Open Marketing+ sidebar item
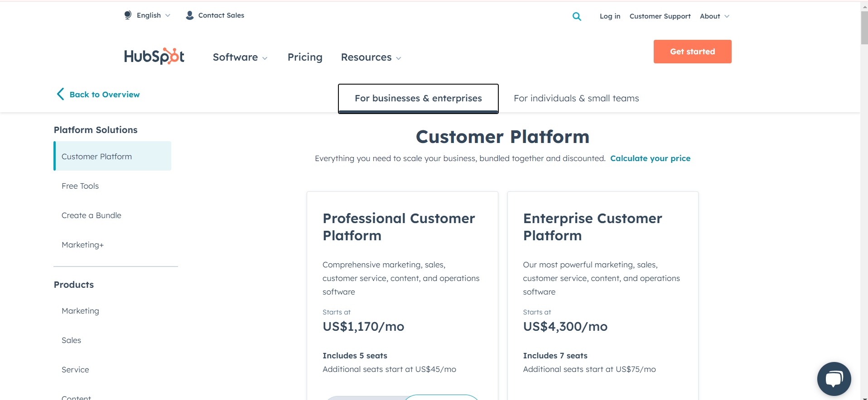The height and width of the screenshot is (400, 868). point(83,245)
